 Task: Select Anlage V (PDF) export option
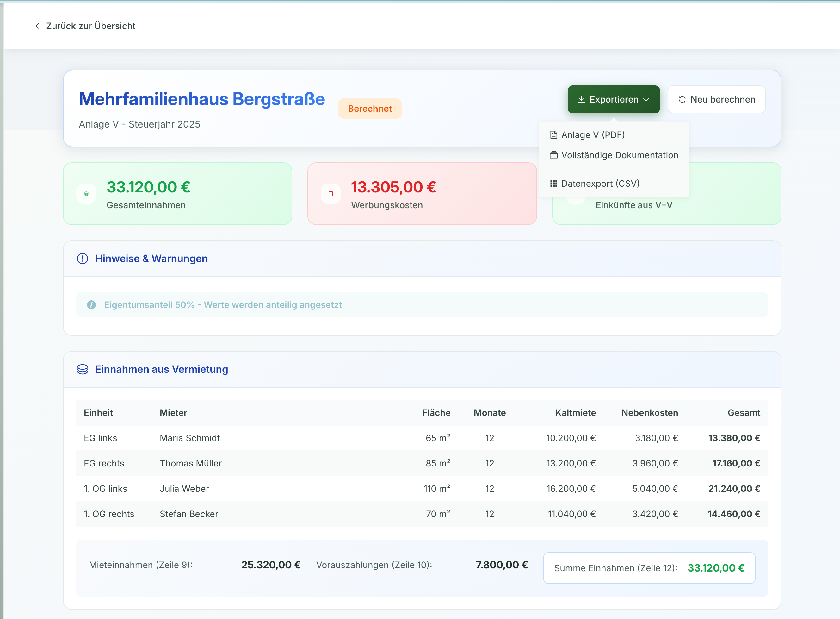(x=593, y=135)
